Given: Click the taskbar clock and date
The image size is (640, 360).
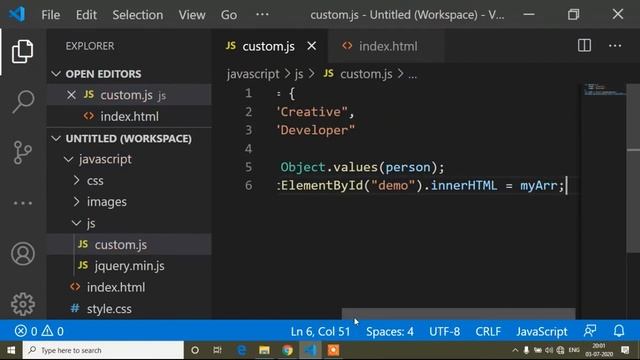Looking at the screenshot, I should (599, 350).
